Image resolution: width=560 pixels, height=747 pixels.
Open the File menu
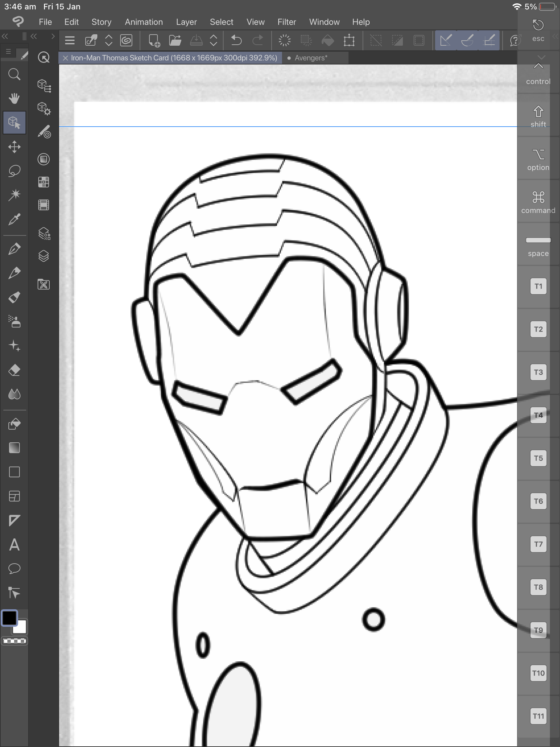tap(45, 22)
